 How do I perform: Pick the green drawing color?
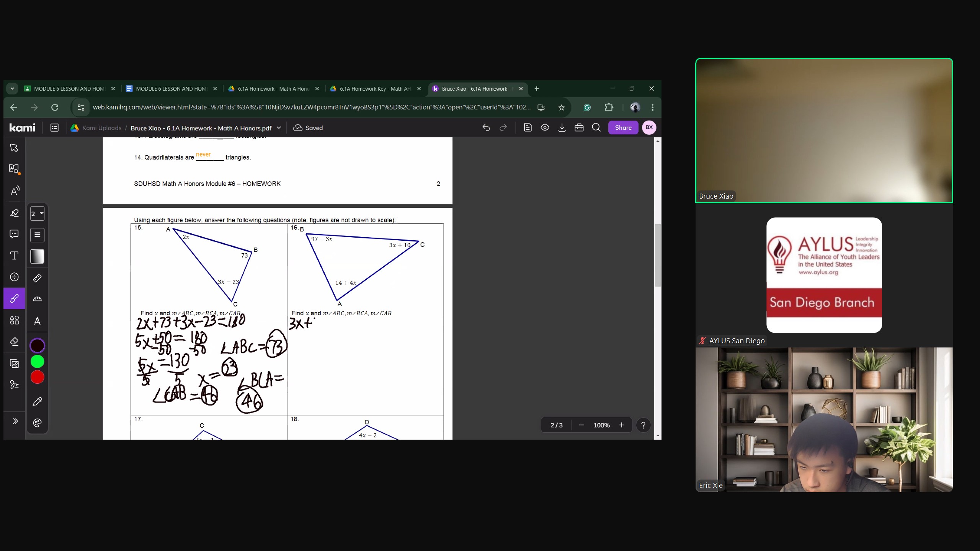coord(37,362)
